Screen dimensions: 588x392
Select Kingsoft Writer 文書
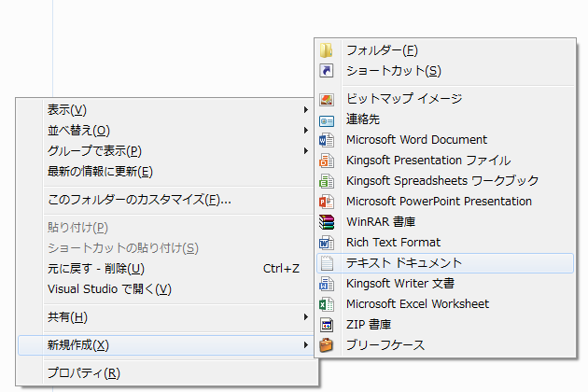coord(445,284)
